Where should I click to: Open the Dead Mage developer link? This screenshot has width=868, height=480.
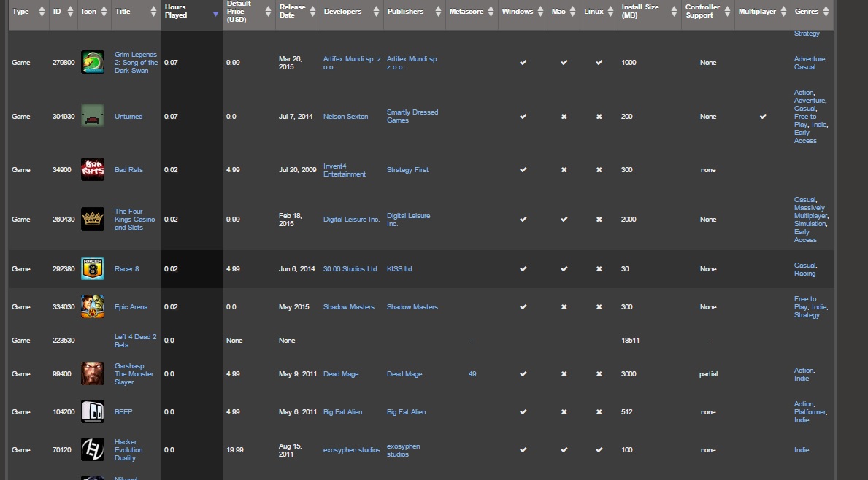click(x=341, y=373)
